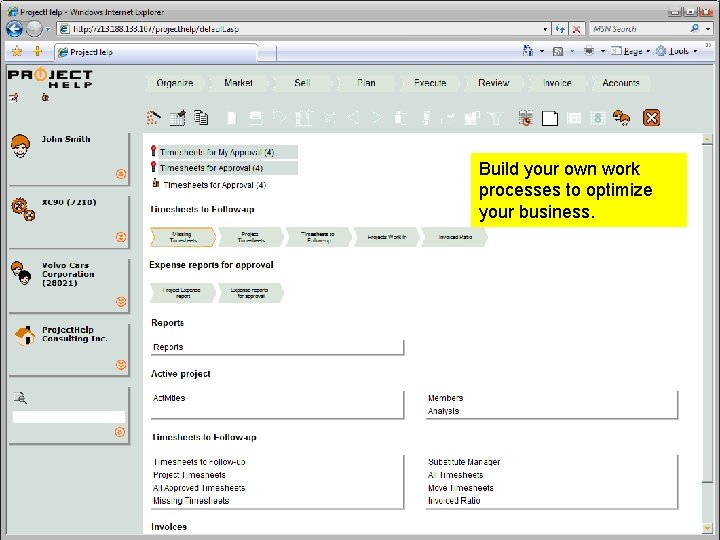Select Expense reports for approval process step
This screenshot has width=720, height=540.
point(250,293)
